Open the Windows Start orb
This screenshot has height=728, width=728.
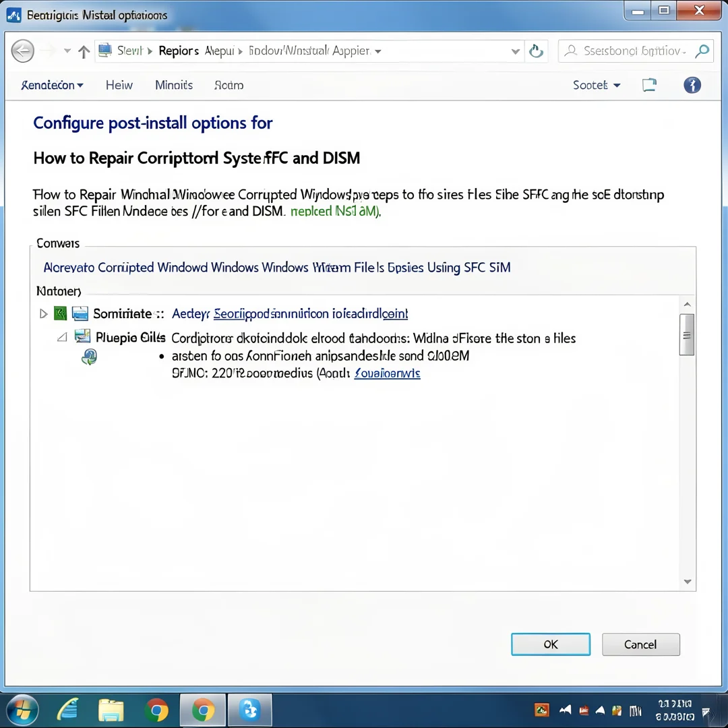[x=22, y=710]
